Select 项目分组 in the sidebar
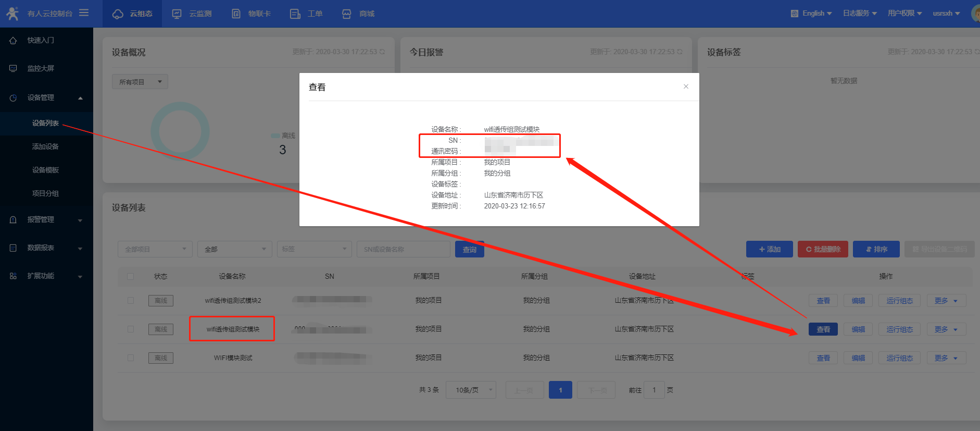The image size is (980, 431). (45, 193)
